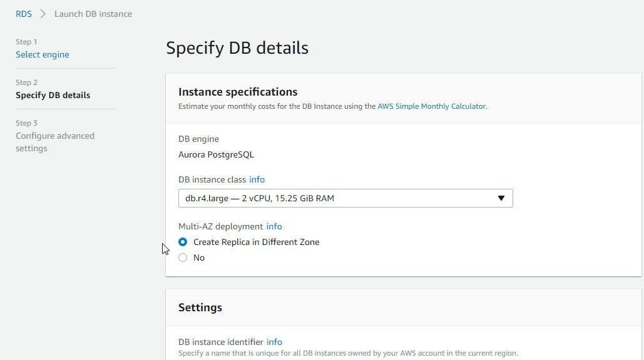Select No for Multi-AZ deployment
The image size is (644, 360).
pyautogui.click(x=183, y=257)
